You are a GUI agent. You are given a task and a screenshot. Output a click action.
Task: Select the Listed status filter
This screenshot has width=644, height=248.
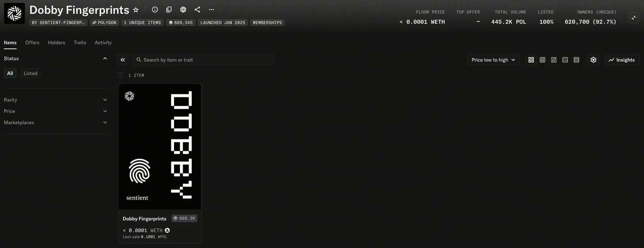(x=30, y=73)
